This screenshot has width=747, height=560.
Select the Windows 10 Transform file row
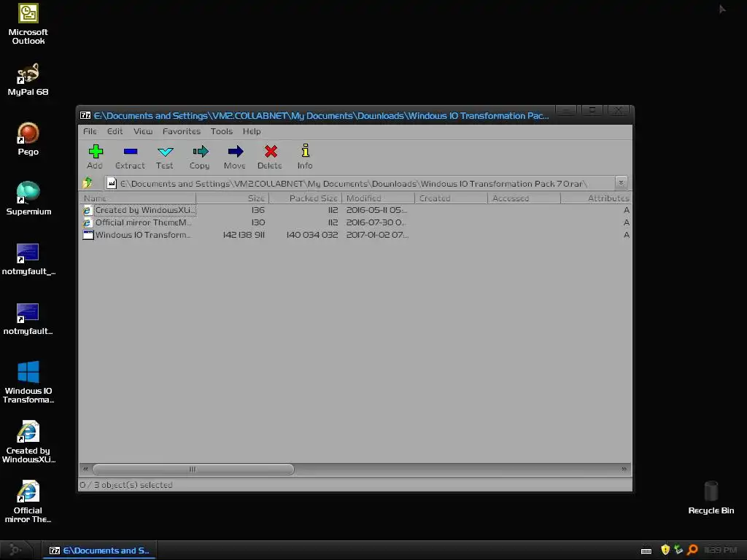[355, 235]
